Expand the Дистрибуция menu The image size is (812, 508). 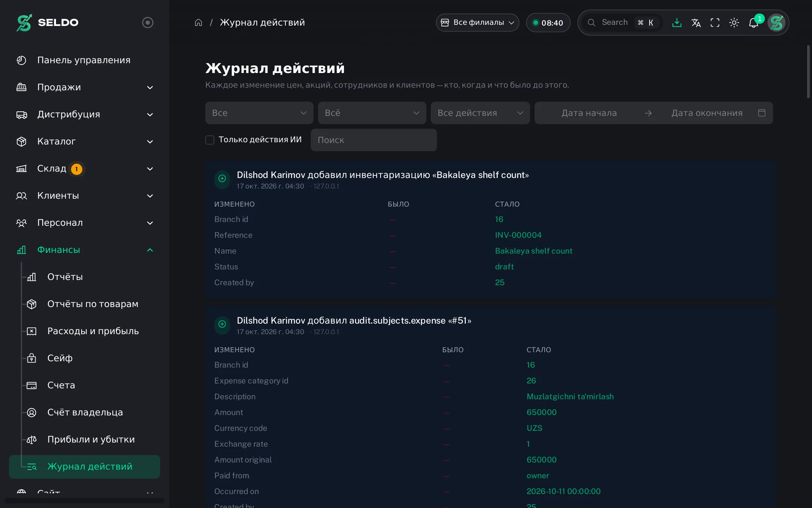tap(85, 114)
